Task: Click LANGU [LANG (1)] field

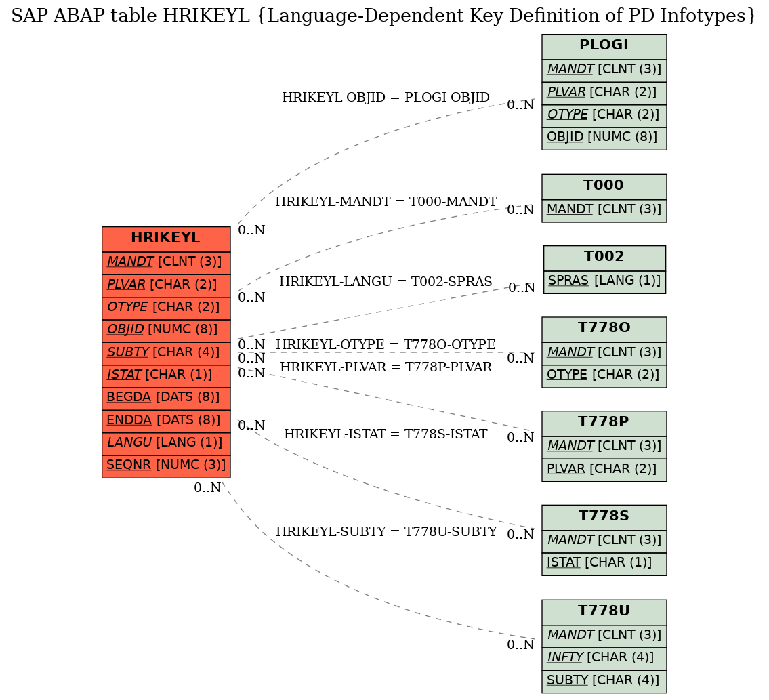Action: click(x=166, y=443)
